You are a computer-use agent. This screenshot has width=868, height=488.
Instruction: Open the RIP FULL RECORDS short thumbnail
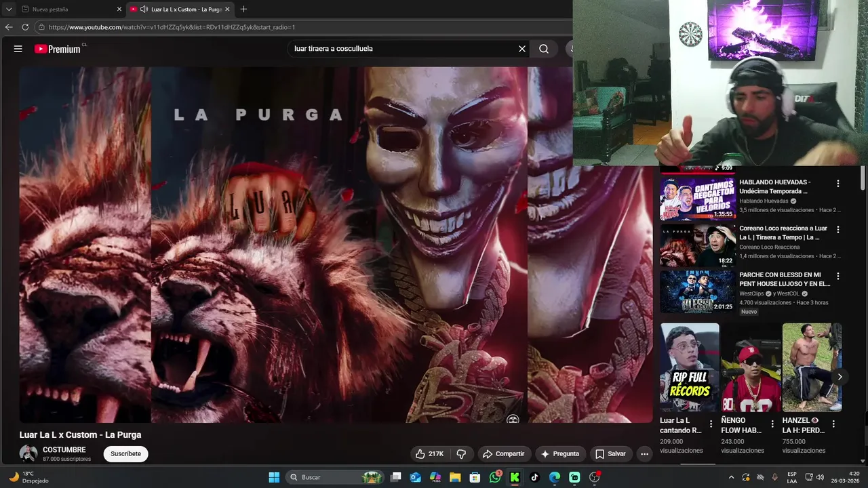(690, 367)
